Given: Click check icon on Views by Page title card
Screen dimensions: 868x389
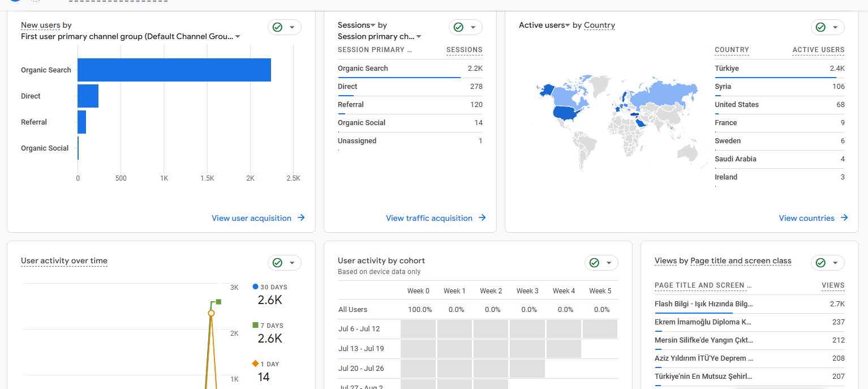Looking at the screenshot, I should (x=820, y=263).
